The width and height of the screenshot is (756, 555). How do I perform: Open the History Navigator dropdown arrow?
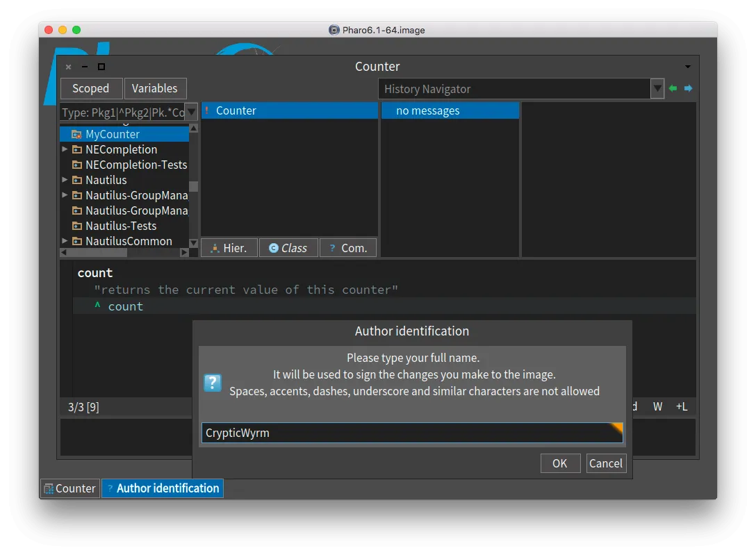[x=657, y=89]
